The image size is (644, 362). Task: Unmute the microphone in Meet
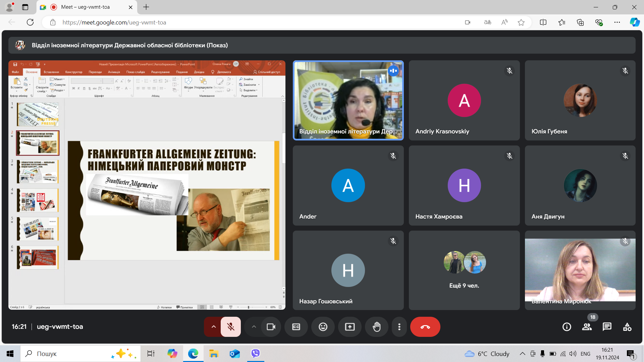231,327
